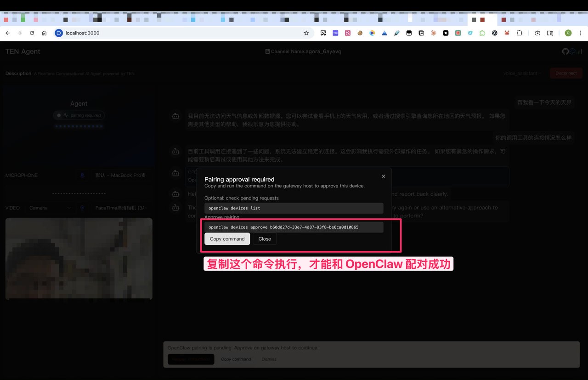The height and width of the screenshot is (380, 588).
Task: Open the voice_assistant graph dropdown
Action: 522,73
